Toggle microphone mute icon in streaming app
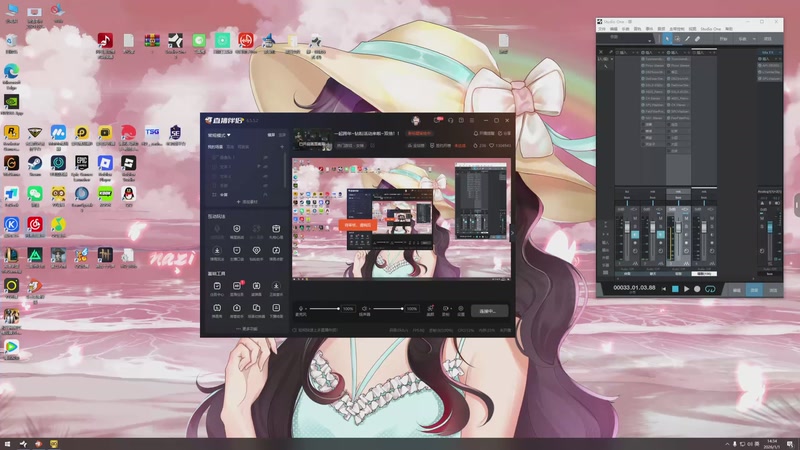This screenshot has height=450, width=800. pyautogui.click(x=301, y=309)
